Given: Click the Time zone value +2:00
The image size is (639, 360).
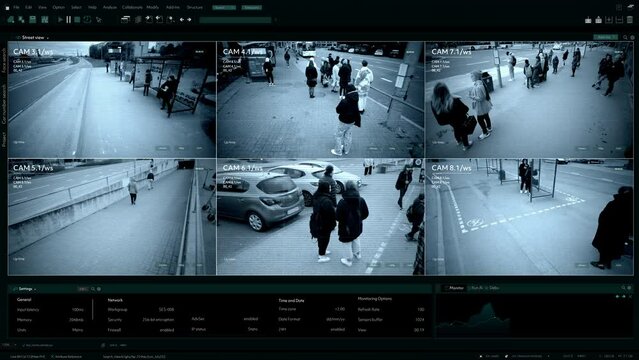Looking at the screenshot, I should pos(340,309).
